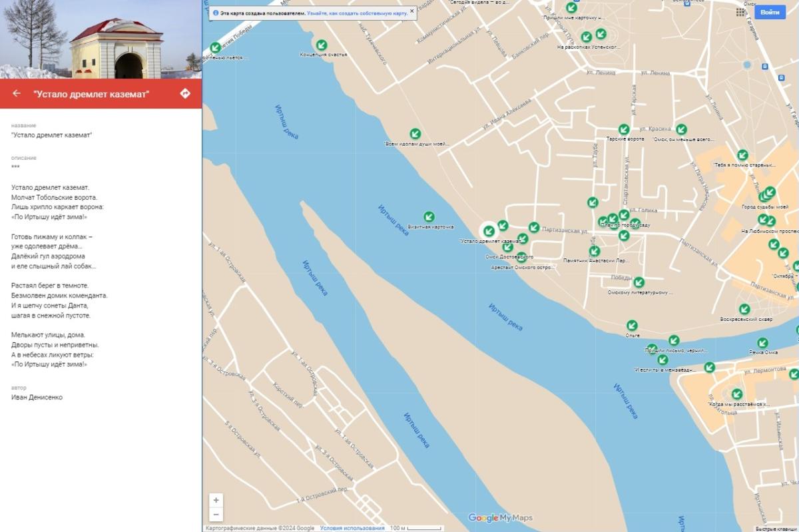Click the back arrow in red header
This screenshot has width=799, height=532.
[17, 94]
